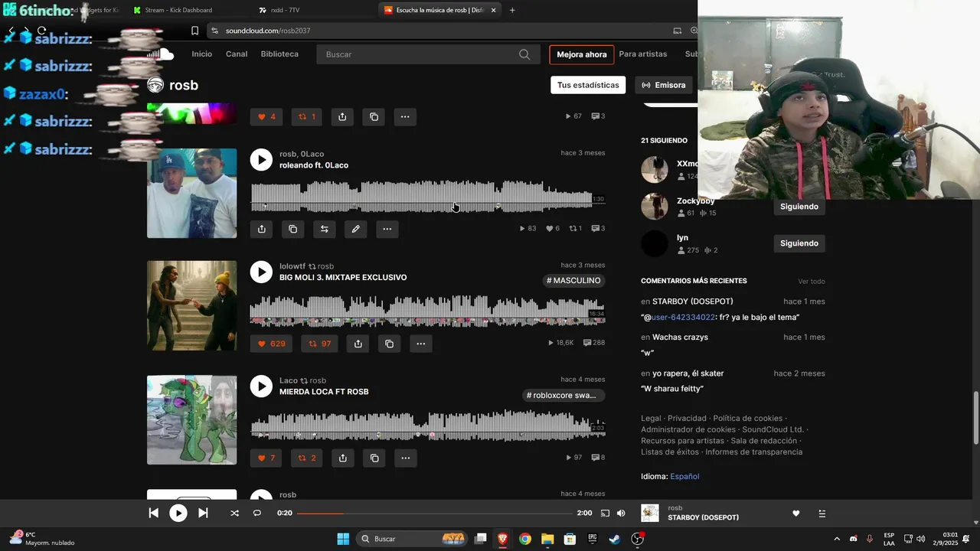Open the Canal navigation item

(237, 54)
